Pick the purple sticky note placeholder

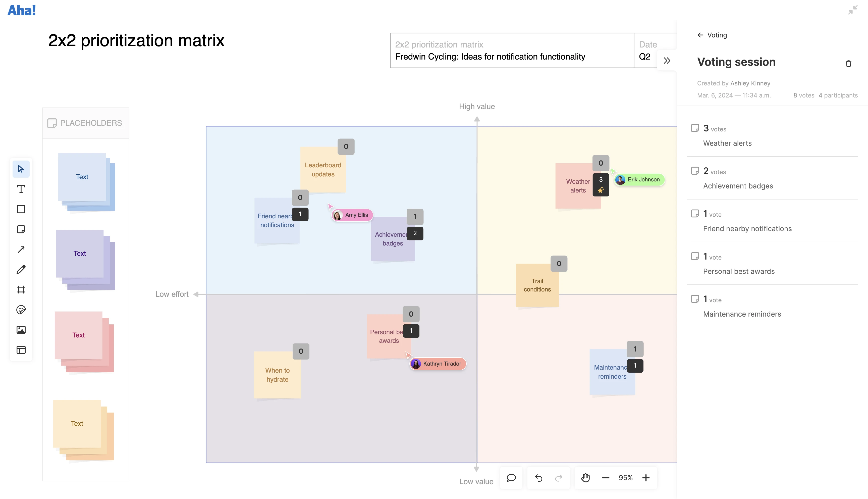coord(80,254)
